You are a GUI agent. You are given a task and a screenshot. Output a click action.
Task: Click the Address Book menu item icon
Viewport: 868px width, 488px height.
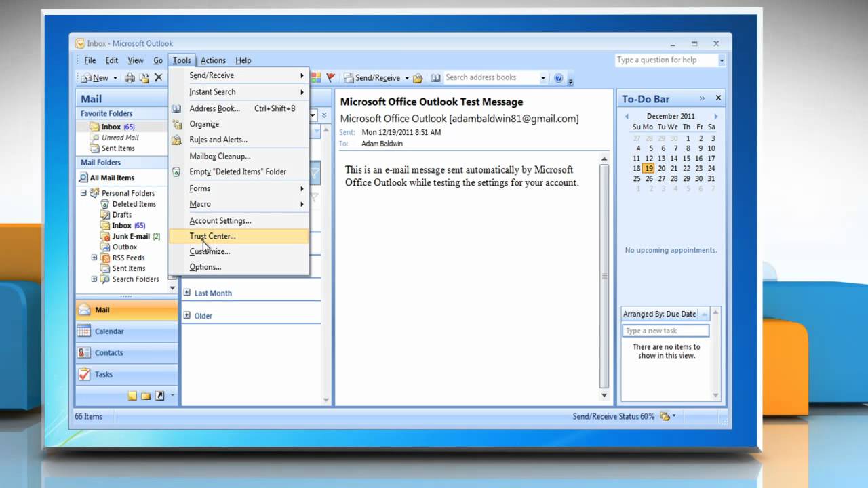coord(176,108)
